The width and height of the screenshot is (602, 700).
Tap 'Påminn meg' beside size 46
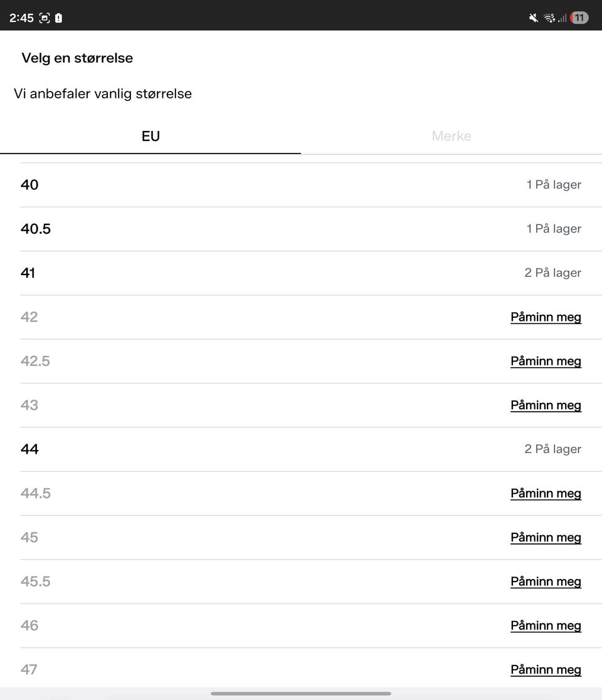pyautogui.click(x=546, y=625)
